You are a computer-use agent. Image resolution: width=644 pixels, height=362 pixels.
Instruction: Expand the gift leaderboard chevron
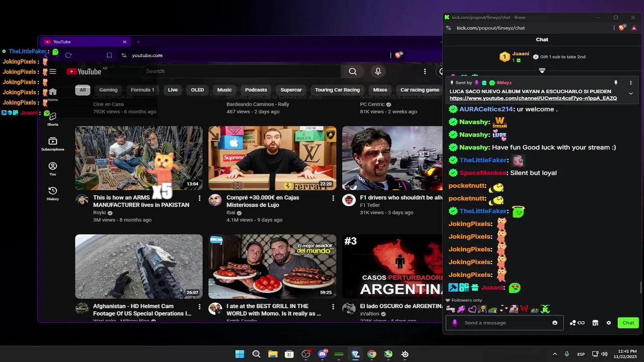pos(542,71)
